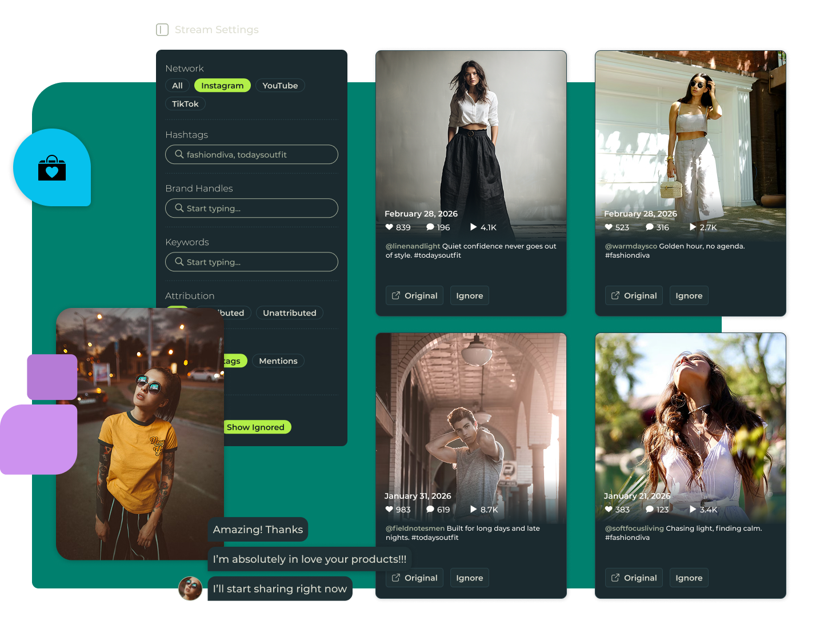
Task: Open Original for fieldnotesmen post
Action: pos(415,578)
